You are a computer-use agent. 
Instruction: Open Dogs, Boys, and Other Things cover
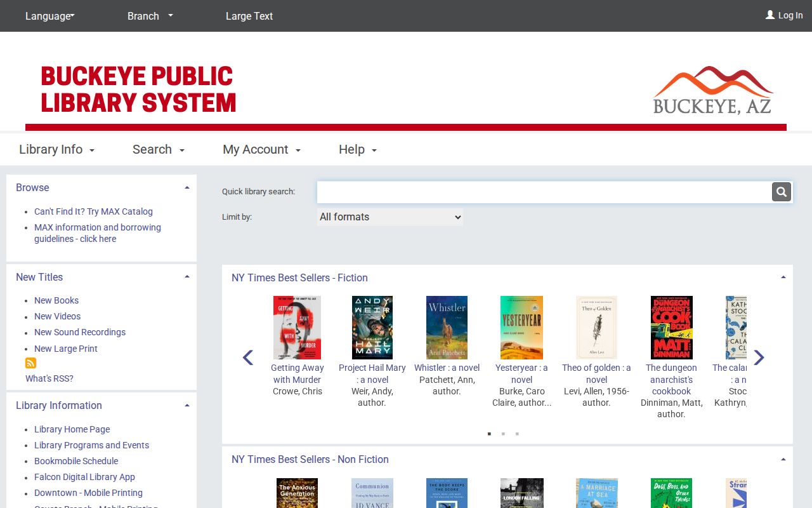tap(671, 493)
